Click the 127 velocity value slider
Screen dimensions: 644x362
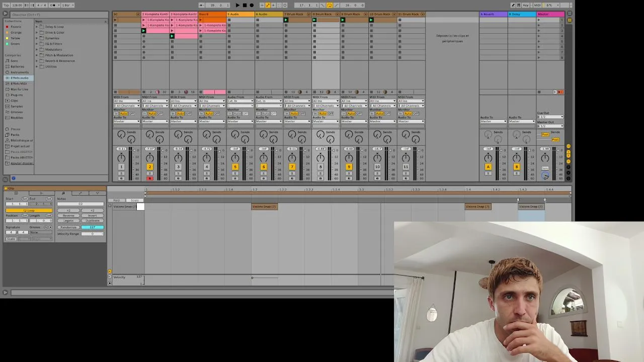[x=92, y=227]
